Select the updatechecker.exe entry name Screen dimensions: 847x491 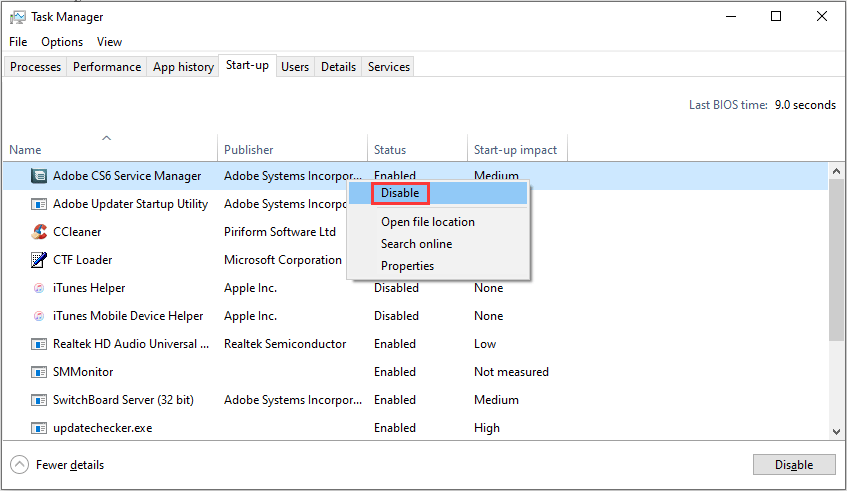point(103,428)
